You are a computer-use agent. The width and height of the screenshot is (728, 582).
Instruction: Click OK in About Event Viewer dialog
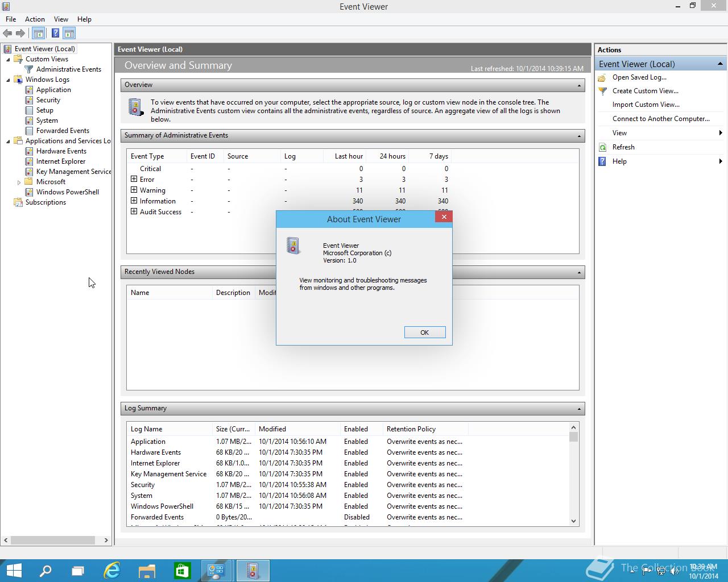coord(425,332)
